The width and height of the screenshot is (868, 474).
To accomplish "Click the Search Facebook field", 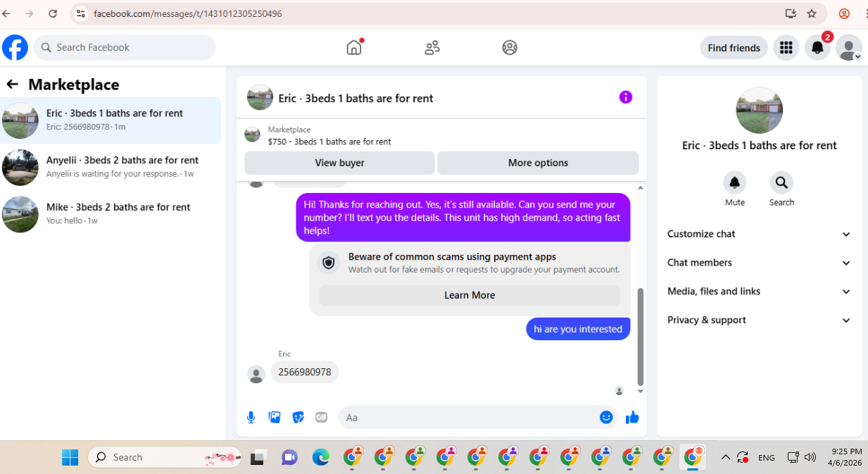I will (125, 47).
